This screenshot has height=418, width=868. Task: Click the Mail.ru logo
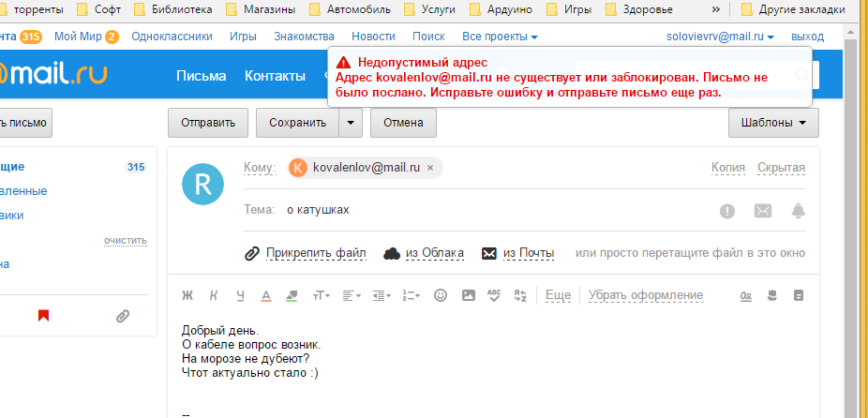(x=53, y=74)
